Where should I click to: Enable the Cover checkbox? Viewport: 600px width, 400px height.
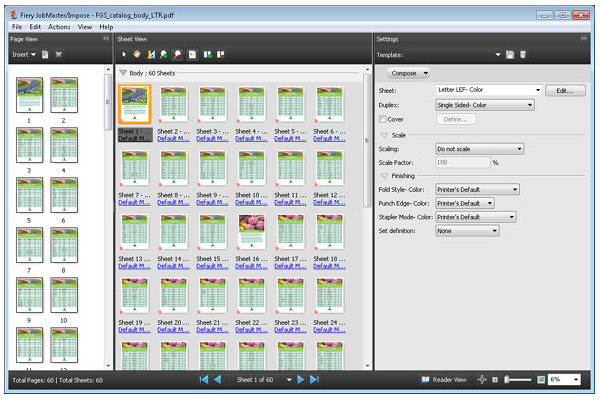pyautogui.click(x=383, y=119)
